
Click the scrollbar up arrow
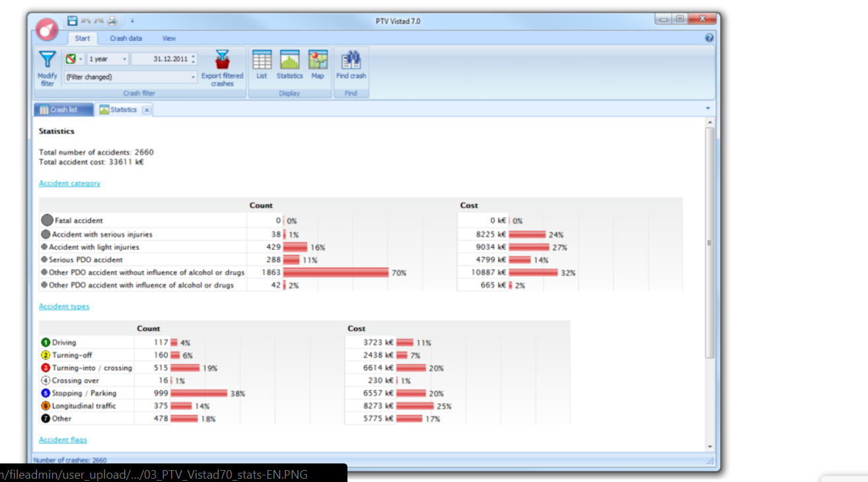coord(710,123)
